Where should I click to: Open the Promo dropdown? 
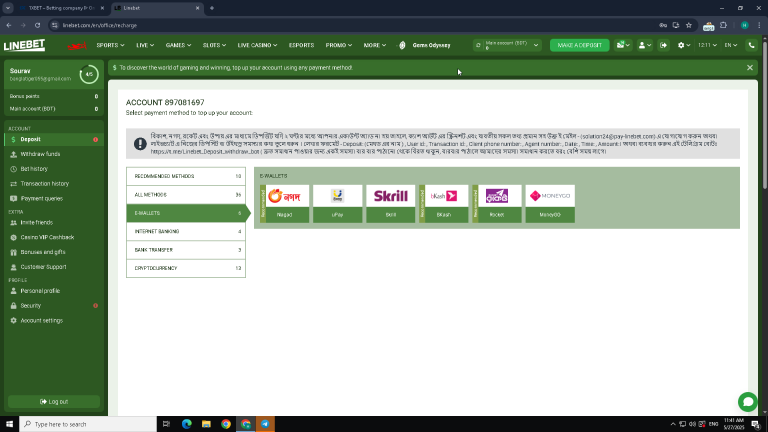coord(338,45)
